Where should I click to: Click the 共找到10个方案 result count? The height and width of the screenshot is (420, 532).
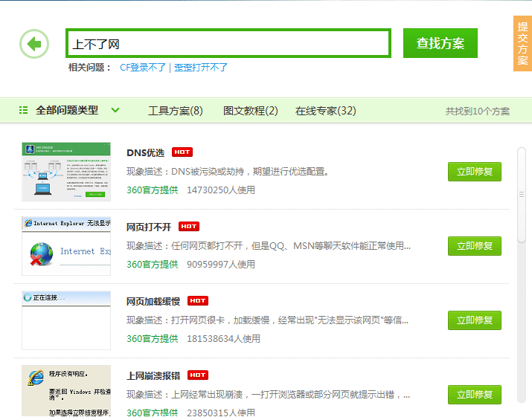pyautogui.click(x=478, y=112)
